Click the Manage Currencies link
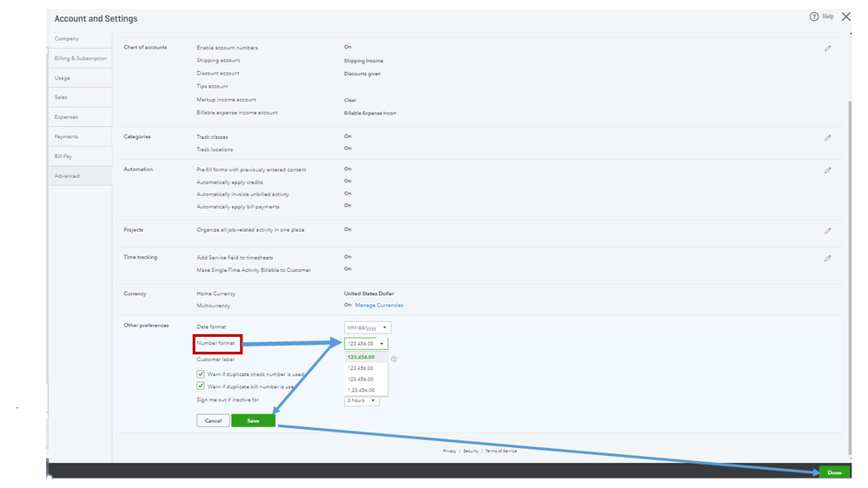Screen dimensions: 868x488 pos(379,306)
